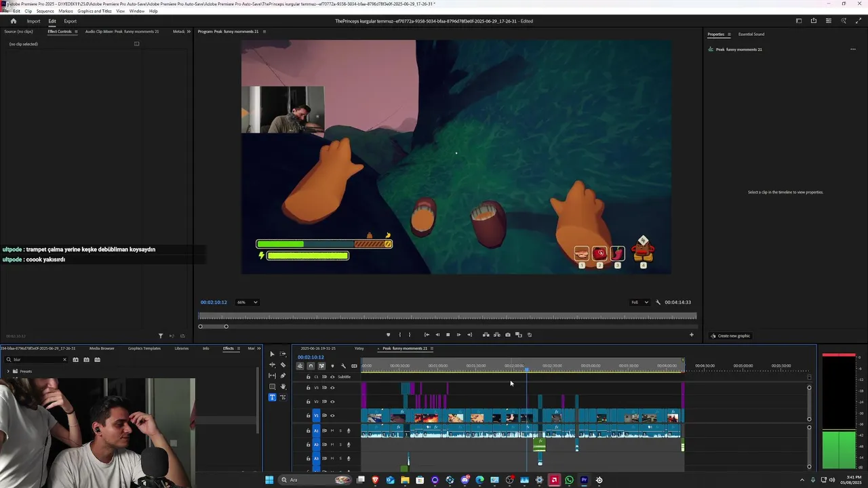
Task: Select the Ripple Edit tool
Action: pos(272,365)
